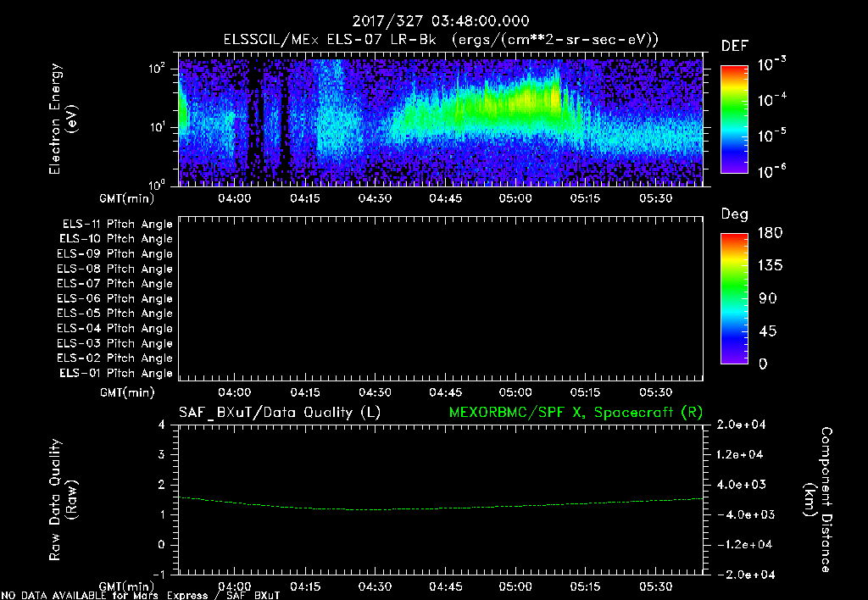Image resolution: width=868 pixels, height=600 pixels.
Task: Click the 10^-3 DEF scale value
Action: (x=771, y=64)
